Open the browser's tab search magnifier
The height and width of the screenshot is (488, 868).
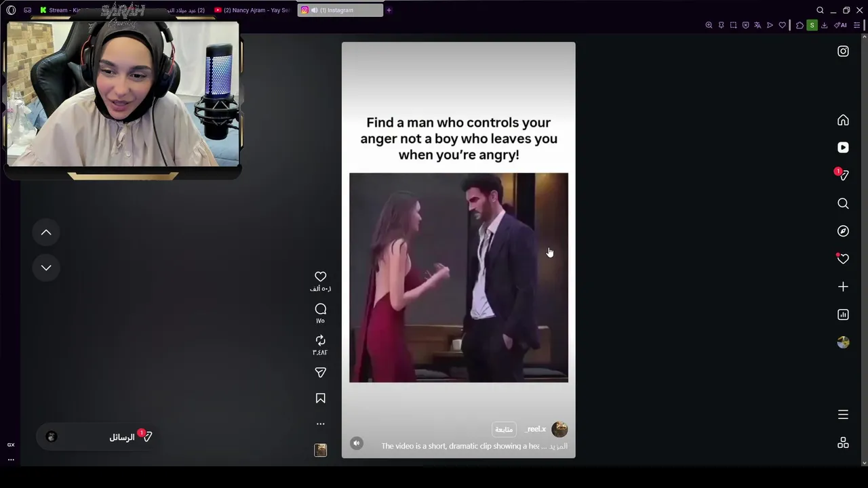point(820,10)
